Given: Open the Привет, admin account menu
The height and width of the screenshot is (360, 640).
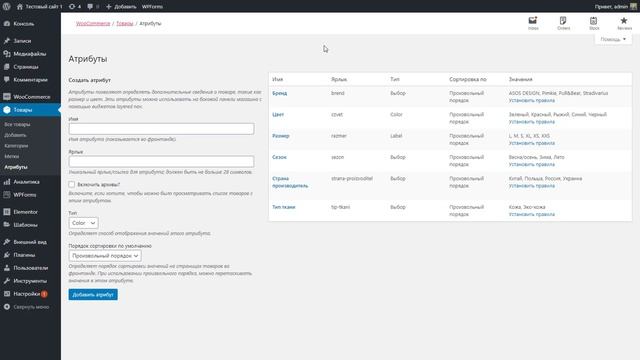Looking at the screenshot, I should click(x=616, y=7).
